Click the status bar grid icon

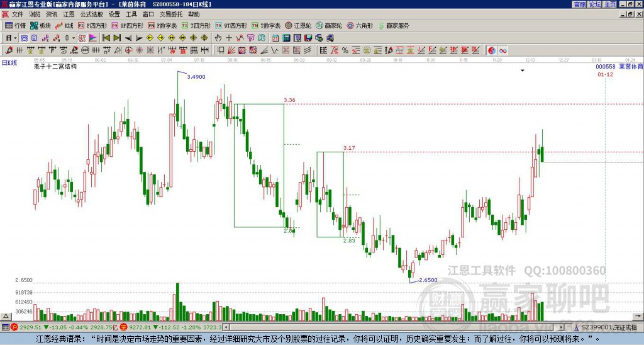[5, 327]
